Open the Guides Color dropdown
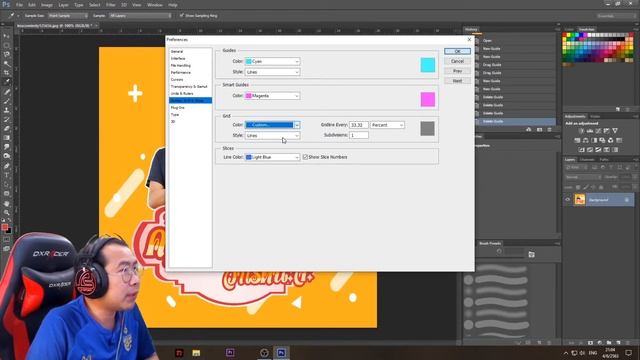The height and width of the screenshot is (360, 640). [x=272, y=61]
